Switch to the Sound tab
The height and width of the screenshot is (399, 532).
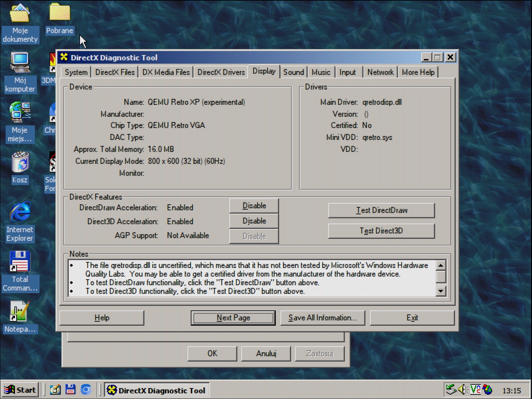293,72
